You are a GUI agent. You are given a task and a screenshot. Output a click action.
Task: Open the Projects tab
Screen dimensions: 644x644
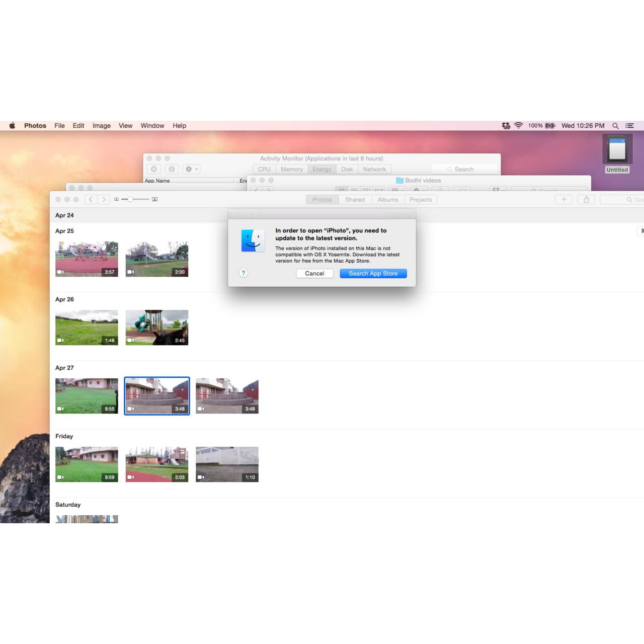click(421, 200)
